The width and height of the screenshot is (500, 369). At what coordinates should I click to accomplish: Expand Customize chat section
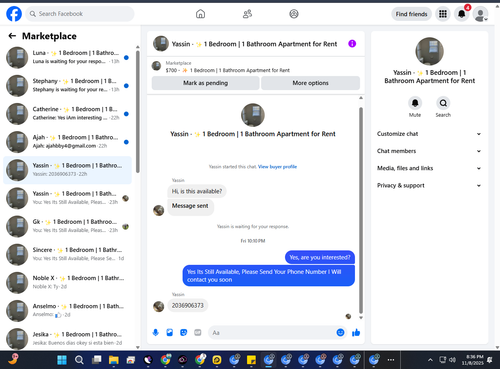pyautogui.click(x=429, y=134)
